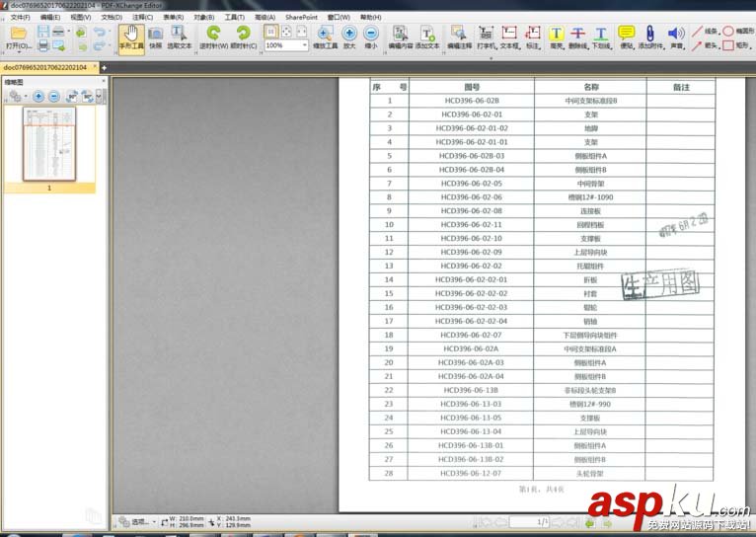Screen dimensions: 756x537
Task: Rotate thumbnail pages 90° clockwise
Action: click(87, 97)
